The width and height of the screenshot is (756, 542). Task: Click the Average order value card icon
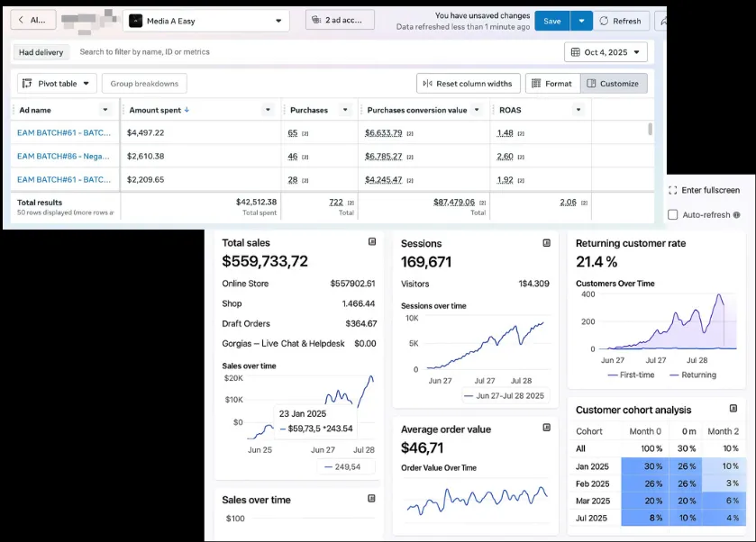click(546, 429)
